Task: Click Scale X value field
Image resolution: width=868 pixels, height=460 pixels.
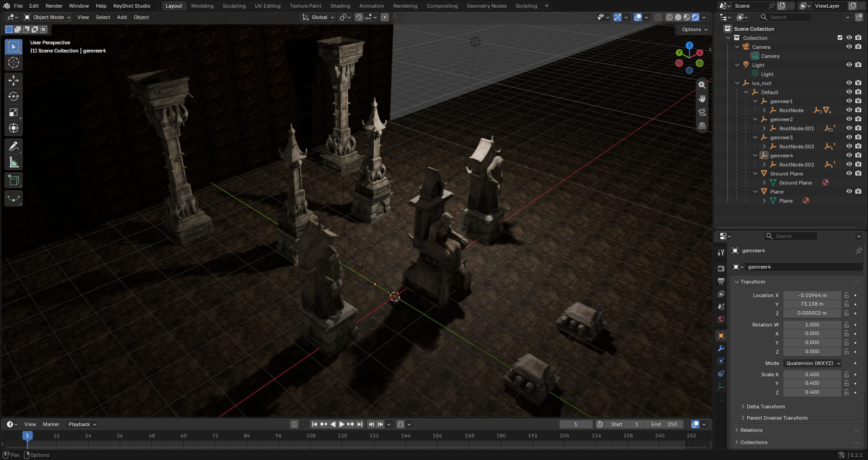Action: pyautogui.click(x=812, y=375)
